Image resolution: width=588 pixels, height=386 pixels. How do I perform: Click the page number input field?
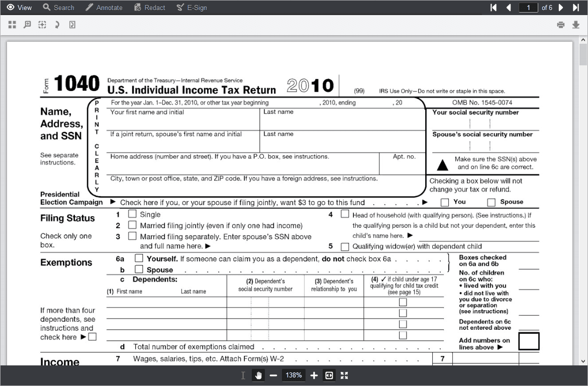coord(528,8)
